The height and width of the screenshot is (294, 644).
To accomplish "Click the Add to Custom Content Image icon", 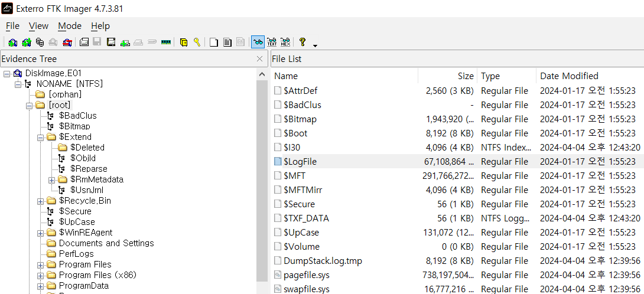I will click(x=125, y=42).
